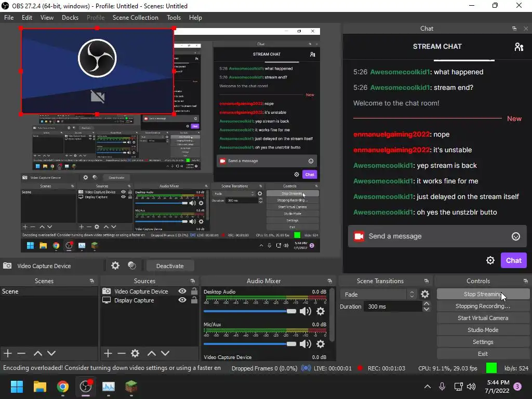Toggle lock on Display Capture source
This screenshot has height=399, width=532.
[x=194, y=300]
